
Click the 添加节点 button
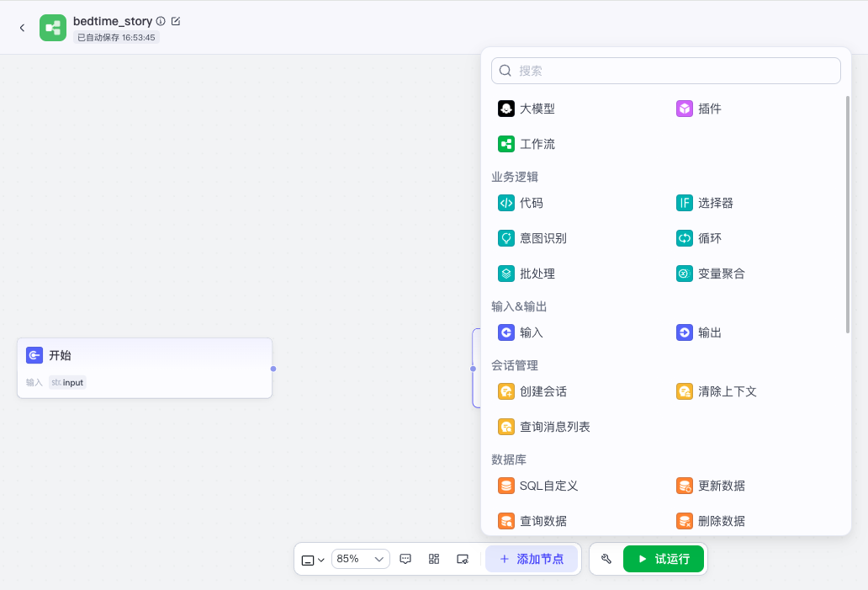click(532, 559)
